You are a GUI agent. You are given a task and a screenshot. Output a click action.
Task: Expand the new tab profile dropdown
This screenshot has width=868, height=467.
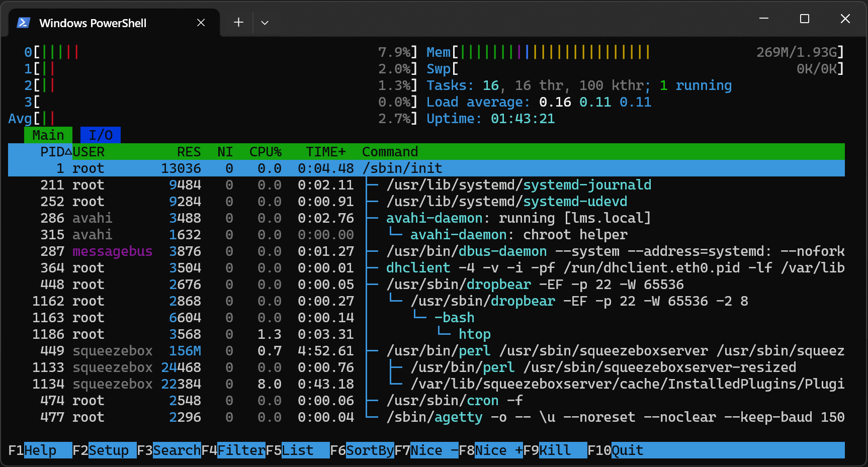(265, 23)
